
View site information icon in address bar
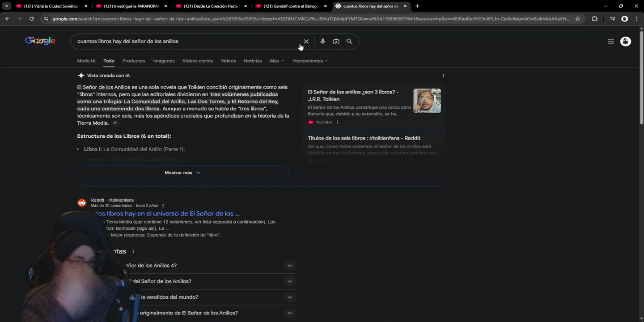45,19
